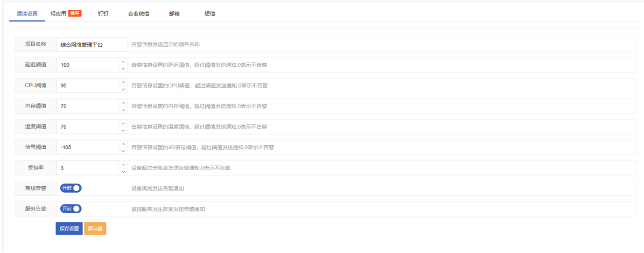
Task: Click the down arrow of CPU阈值 stepper
Action: click(x=123, y=89)
